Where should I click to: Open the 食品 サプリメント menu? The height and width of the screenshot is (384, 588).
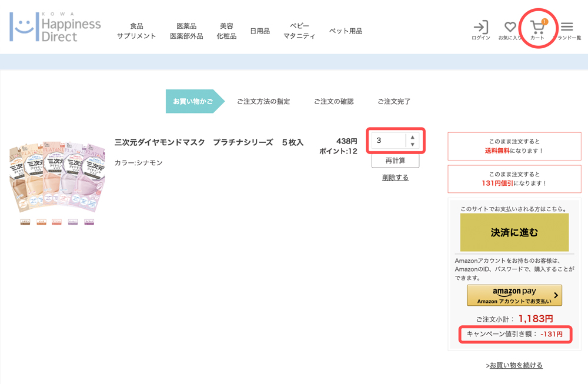(x=136, y=31)
